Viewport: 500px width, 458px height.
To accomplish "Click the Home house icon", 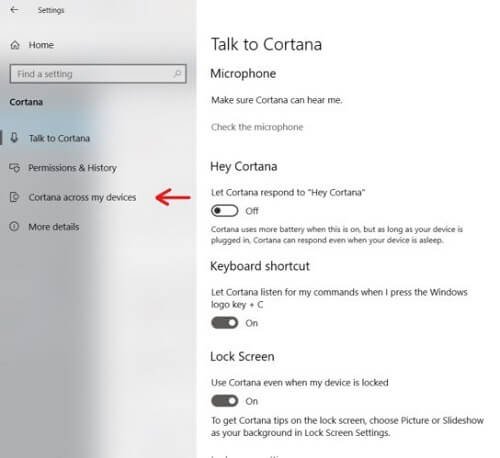I will pyautogui.click(x=15, y=45).
